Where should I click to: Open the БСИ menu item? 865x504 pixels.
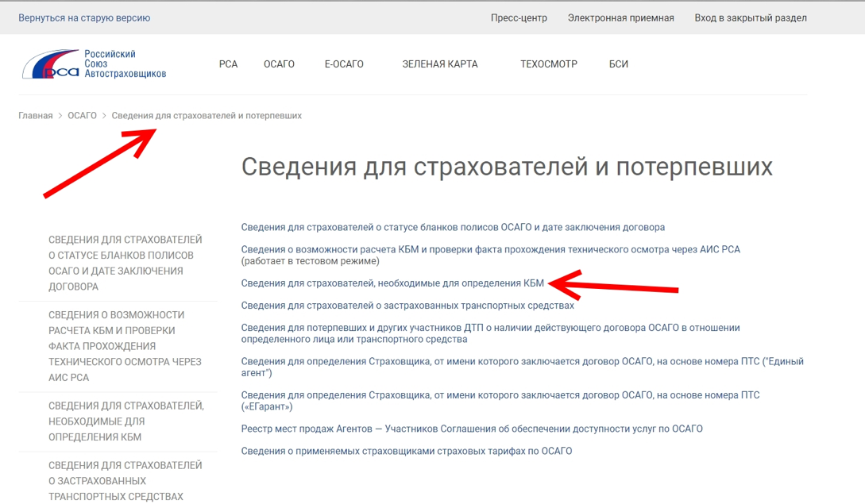point(619,64)
